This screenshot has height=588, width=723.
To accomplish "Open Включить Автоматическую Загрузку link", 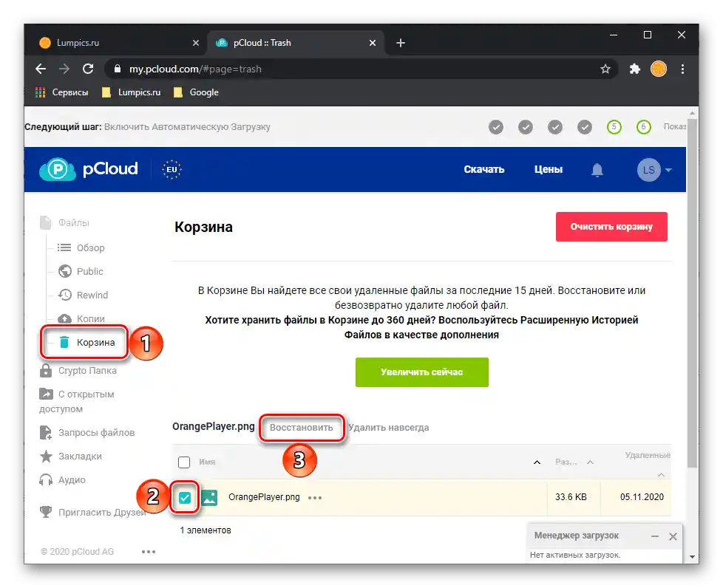I will click(x=187, y=127).
